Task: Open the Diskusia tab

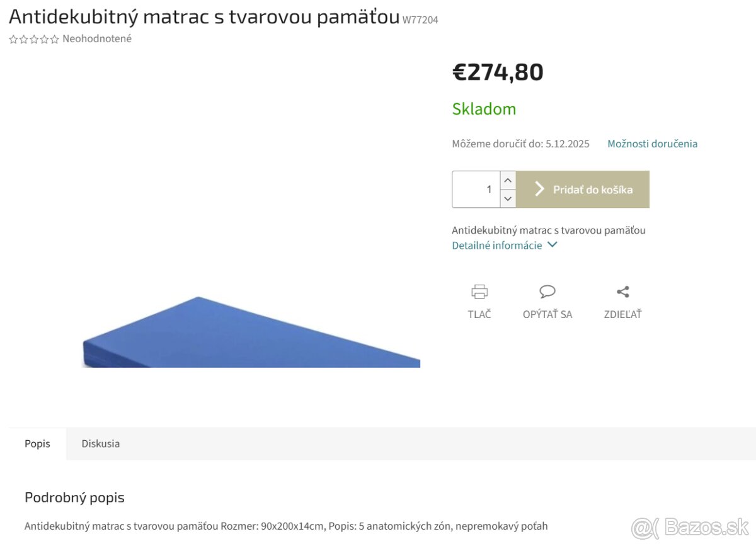Action: pyautogui.click(x=100, y=444)
